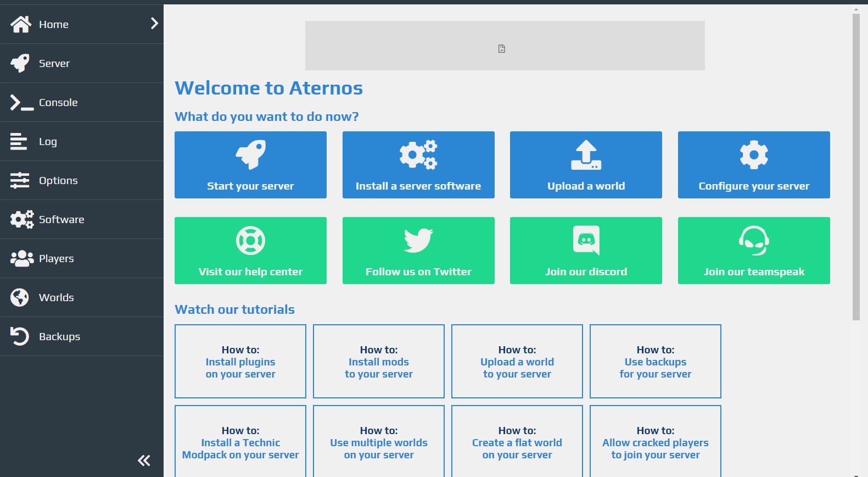Screen dimensions: 868x477
Task: Click the rocket icon on Start your server tile
Action: point(251,154)
